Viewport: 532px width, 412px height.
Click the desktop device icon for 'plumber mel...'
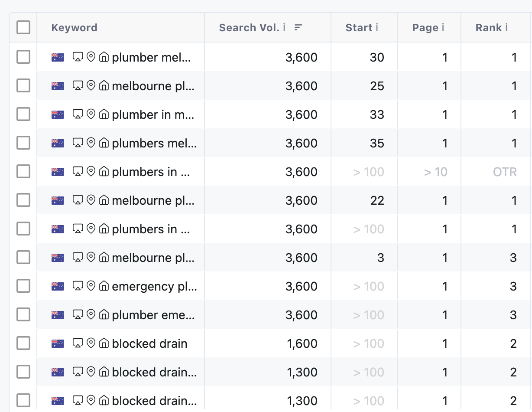[78, 57]
